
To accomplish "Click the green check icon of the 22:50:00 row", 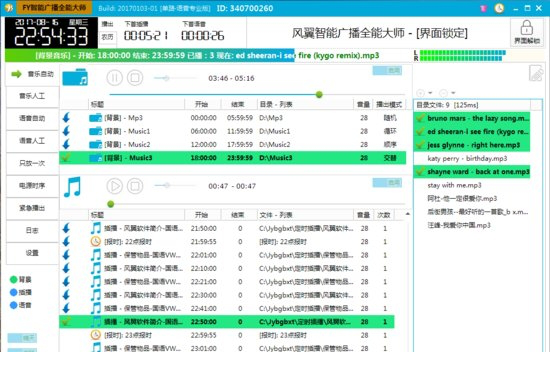I will (x=66, y=321).
